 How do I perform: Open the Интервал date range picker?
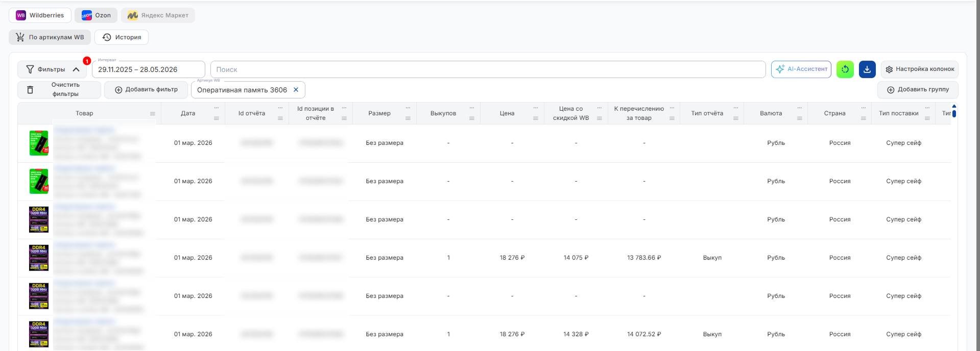[x=148, y=69]
